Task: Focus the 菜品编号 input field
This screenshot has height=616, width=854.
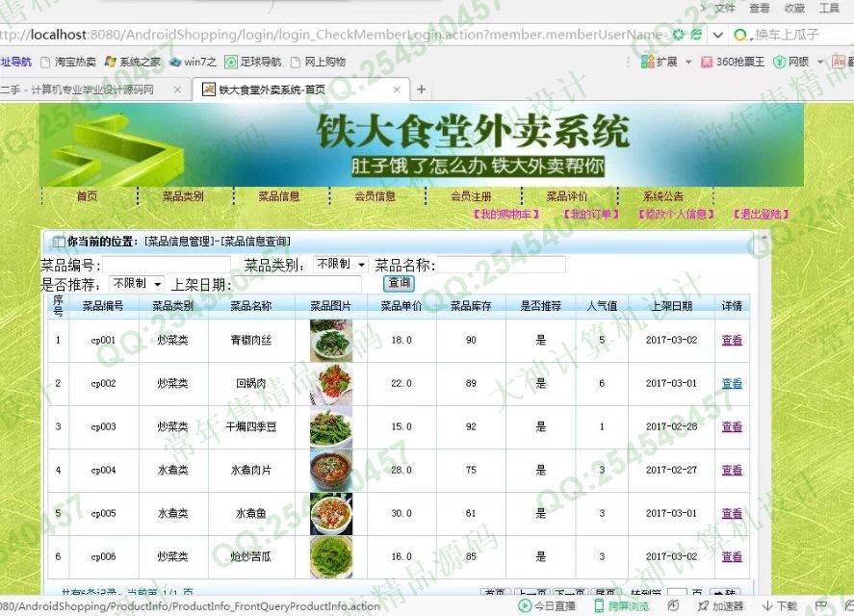Action: click(x=167, y=266)
